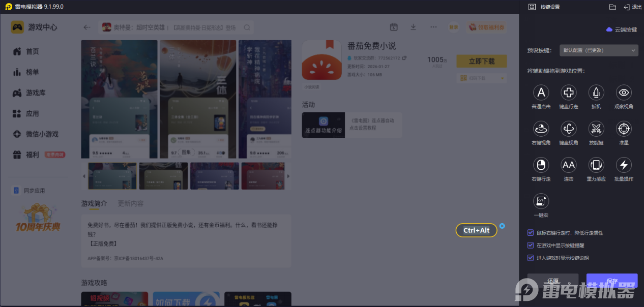Select the 技能键 crossed swords icon
644x307 pixels.
pyautogui.click(x=596, y=129)
